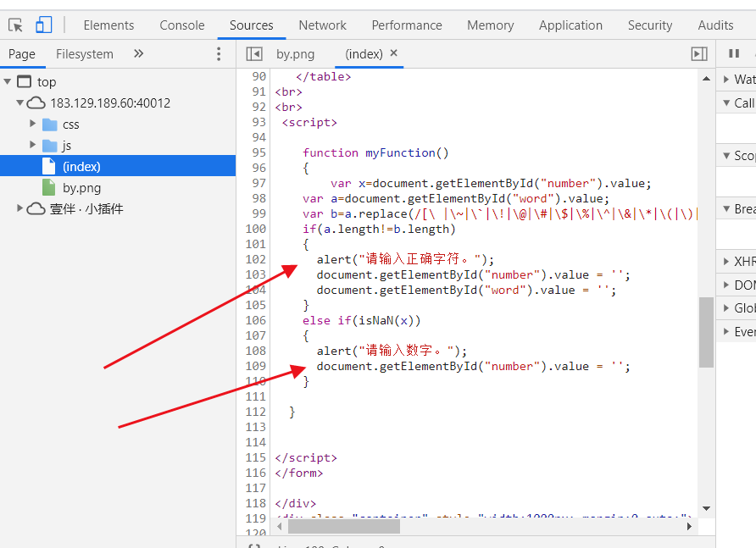Expand the Global listeners section
Screen dimensions: 756x548
pos(726,308)
